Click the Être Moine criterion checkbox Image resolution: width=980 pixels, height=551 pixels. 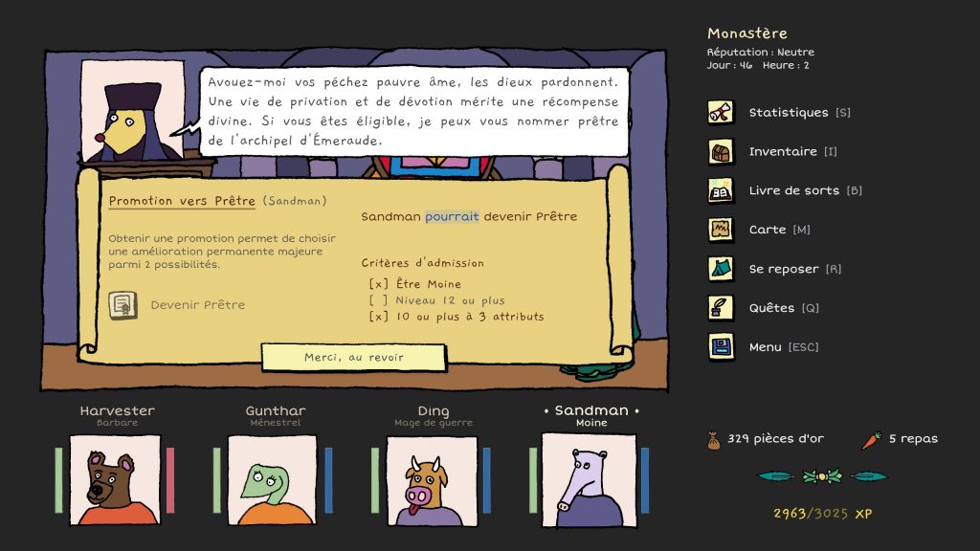pyautogui.click(x=378, y=284)
